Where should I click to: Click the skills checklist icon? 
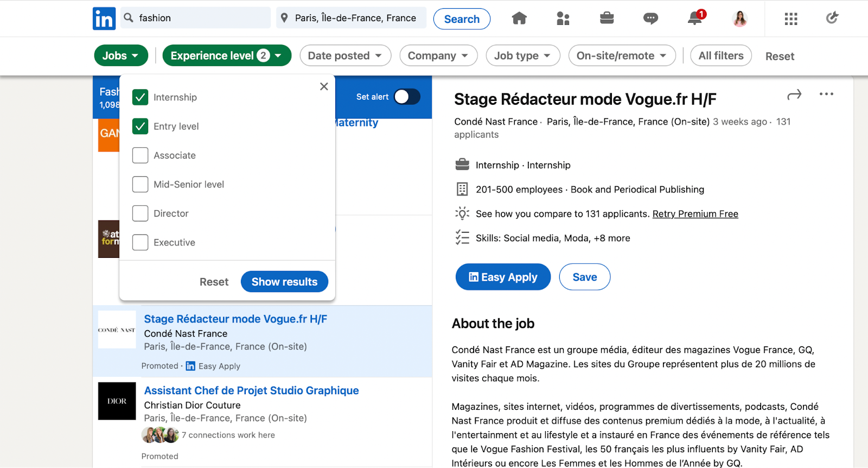(462, 237)
